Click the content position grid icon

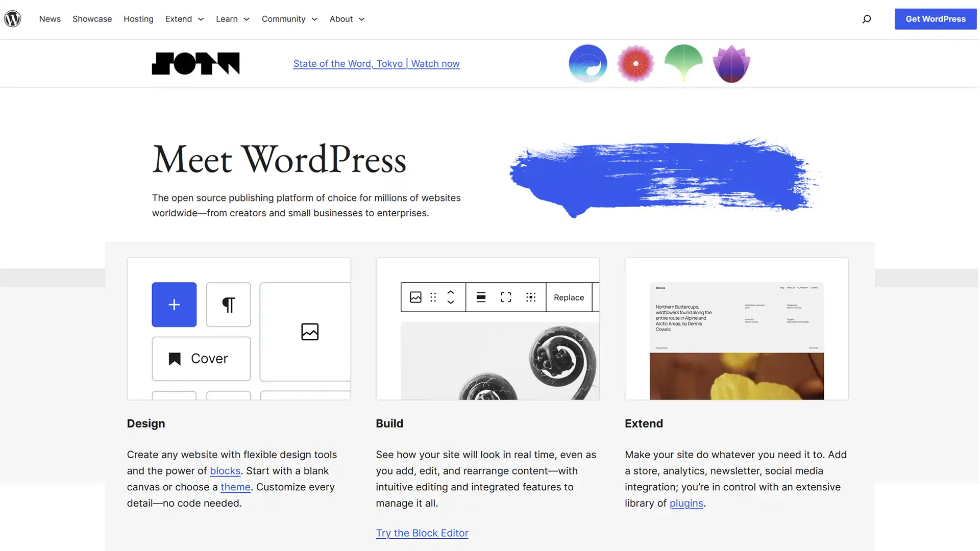531,297
